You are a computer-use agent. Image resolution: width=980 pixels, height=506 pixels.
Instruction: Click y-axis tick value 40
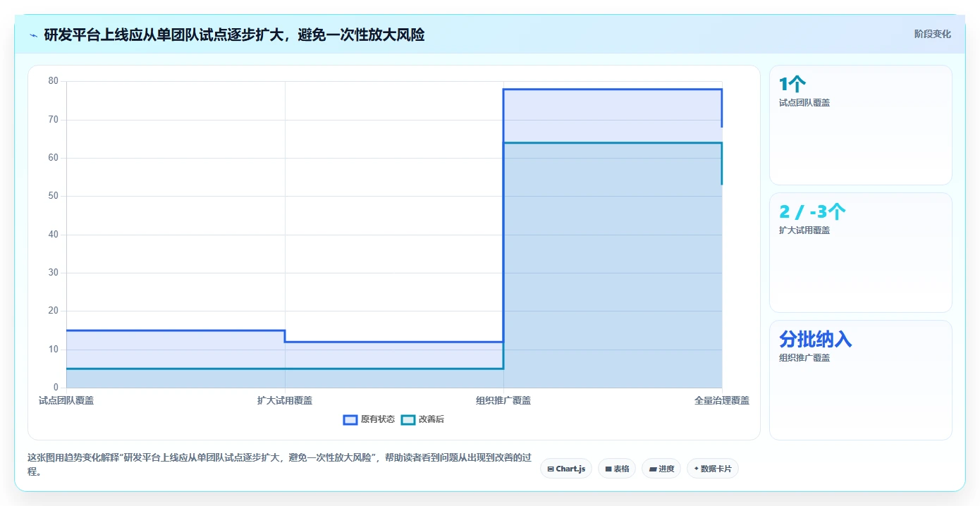(x=54, y=235)
